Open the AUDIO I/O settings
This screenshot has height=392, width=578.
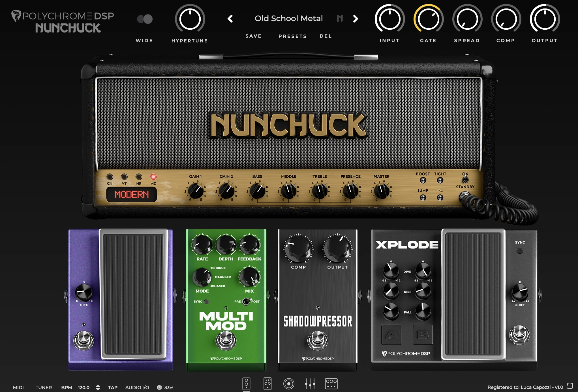tap(137, 387)
